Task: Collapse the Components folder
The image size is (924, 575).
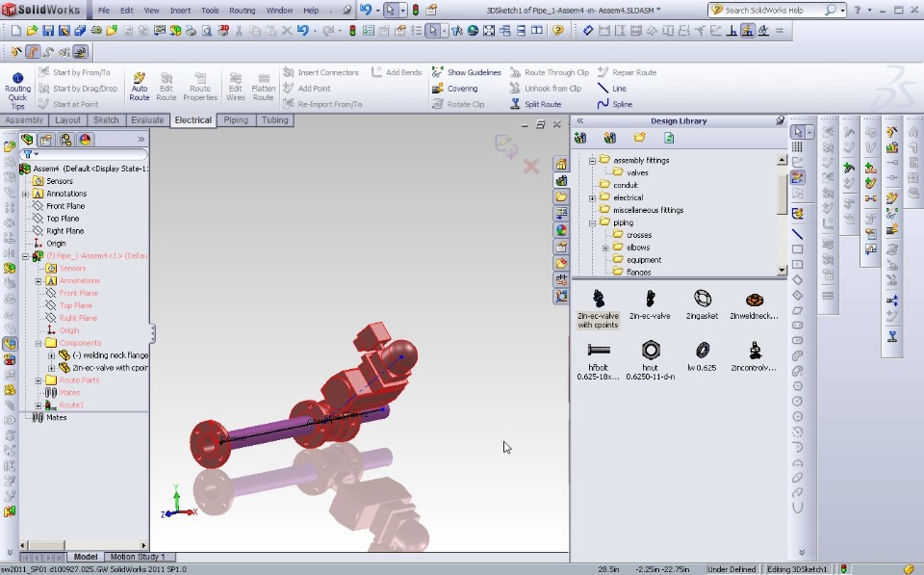Action: point(38,343)
